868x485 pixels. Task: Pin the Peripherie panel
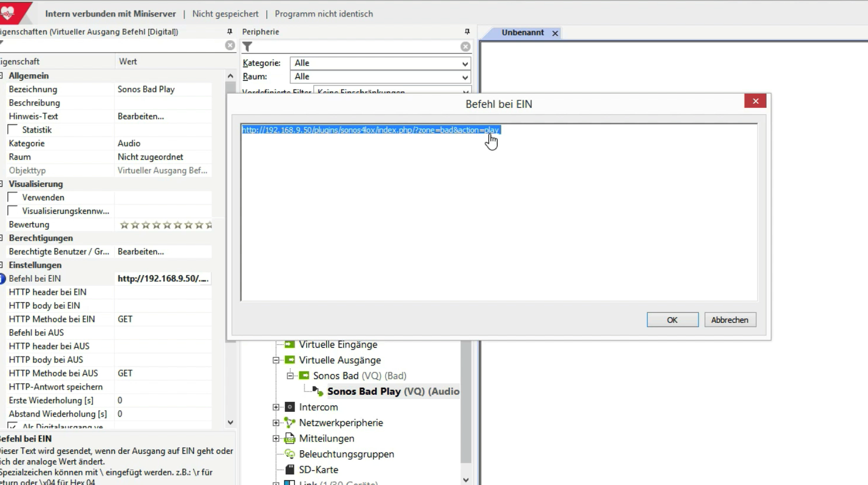tap(467, 32)
